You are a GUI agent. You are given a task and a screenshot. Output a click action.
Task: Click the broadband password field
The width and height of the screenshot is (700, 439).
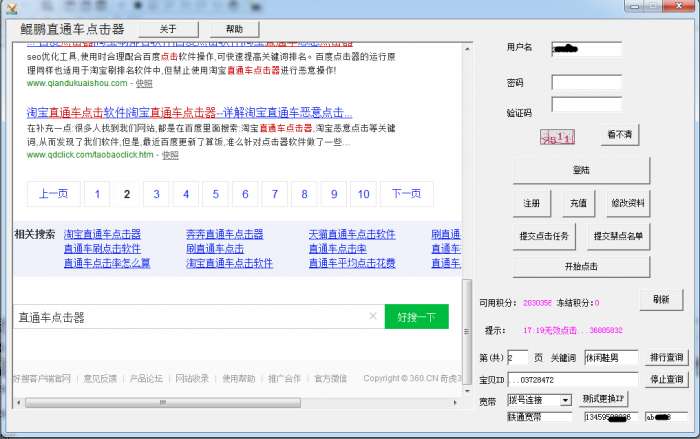pos(667,417)
